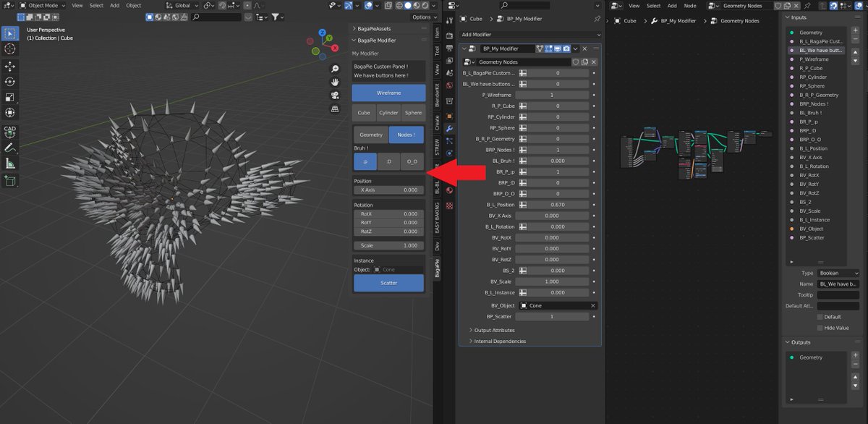Screen dimensions: 868x424
Task: Select the :D option under Bruh !
Action: click(388, 161)
